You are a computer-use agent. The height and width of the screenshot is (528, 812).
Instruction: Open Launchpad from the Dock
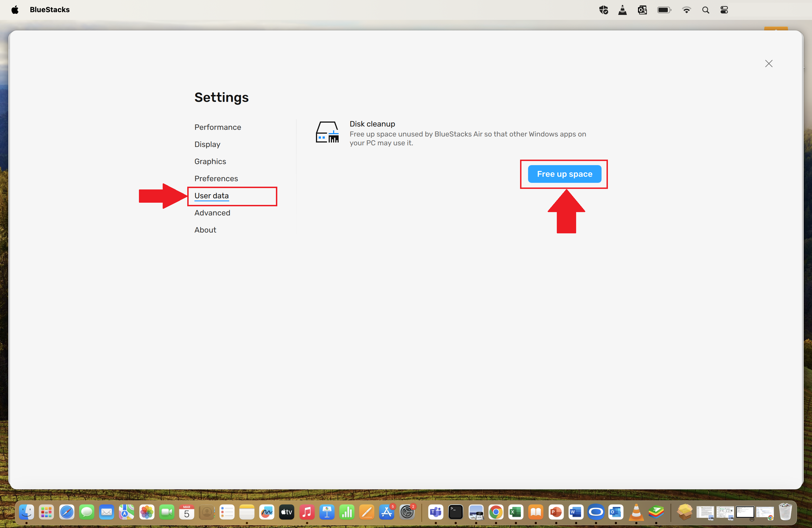coord(46,512)
